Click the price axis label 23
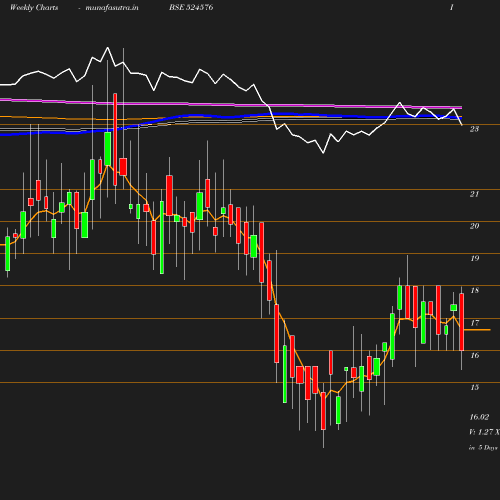This screenshot has width=500, height=500. (474, 129)
